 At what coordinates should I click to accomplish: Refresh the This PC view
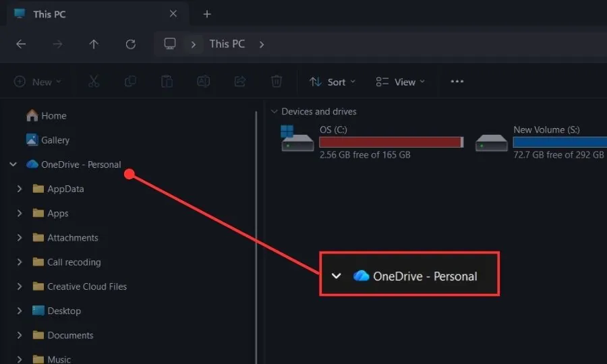(130, 44)
